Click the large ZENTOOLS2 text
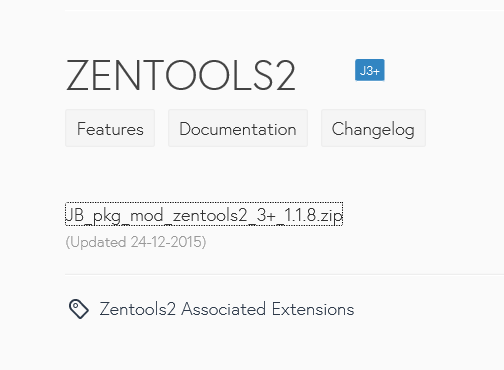 pos(181,75)
